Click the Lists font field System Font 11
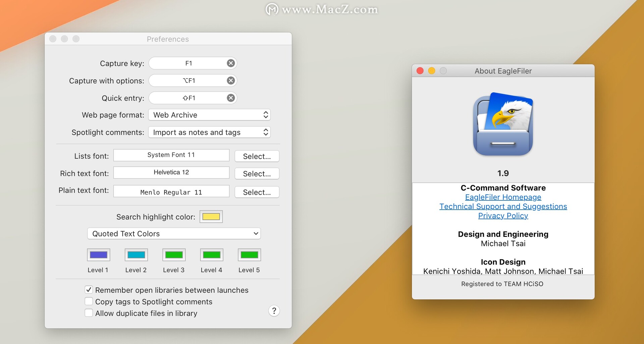Viewport: 644px width, 344px height. click(x=171, y=155)
